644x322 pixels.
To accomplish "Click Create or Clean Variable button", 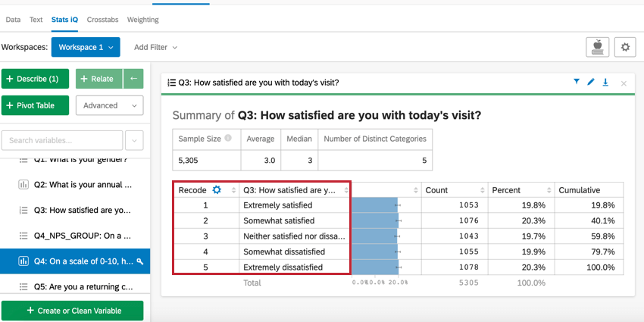I will (x=72, y=311).
